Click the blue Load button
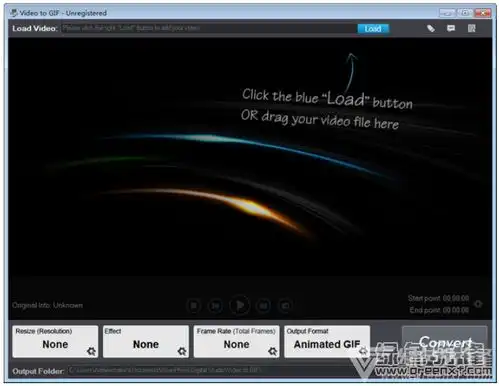 coord(373,29)
